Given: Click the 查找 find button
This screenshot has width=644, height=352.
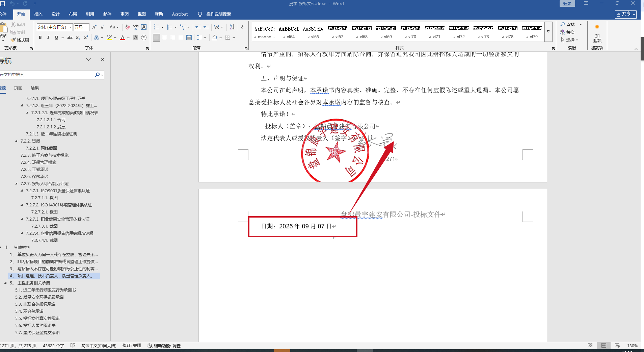Looking at the screenshot, I should 568,24.
